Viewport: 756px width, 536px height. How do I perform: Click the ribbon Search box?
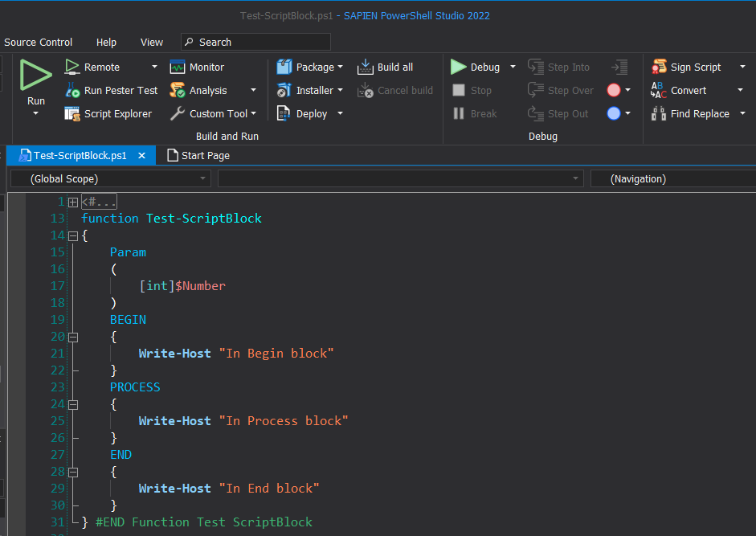click(255, 42)
